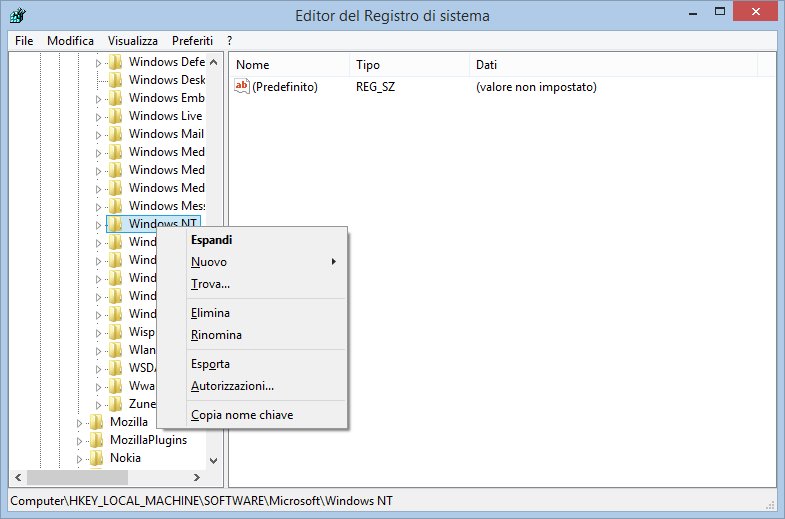Expand the Windows NT key arrow
Viewport: 785px width, 519px height.
(98, 225)
